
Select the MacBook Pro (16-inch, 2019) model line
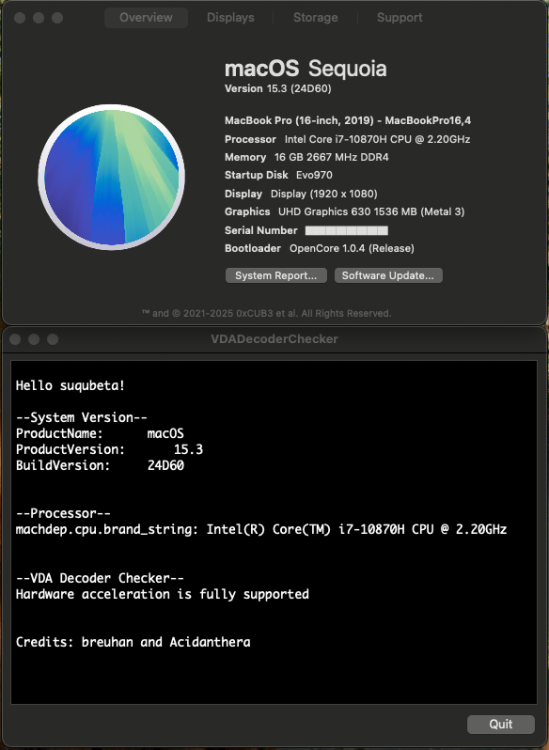(348, 121)
